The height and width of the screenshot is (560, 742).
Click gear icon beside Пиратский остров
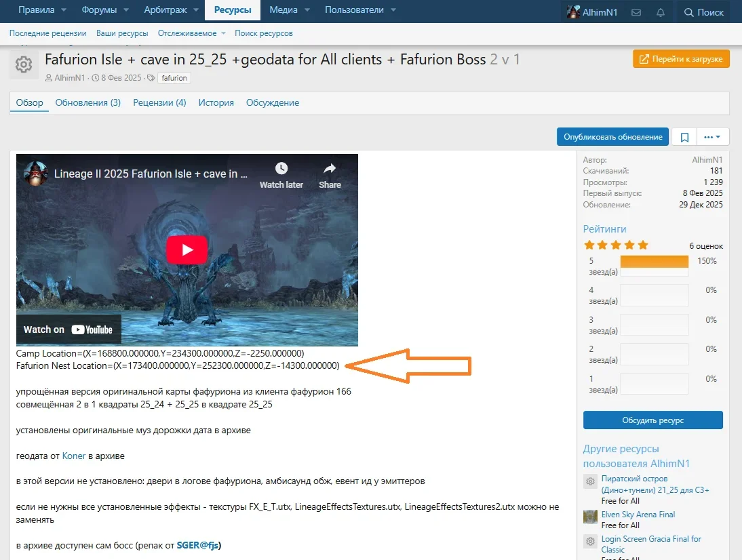coord(590,481)
